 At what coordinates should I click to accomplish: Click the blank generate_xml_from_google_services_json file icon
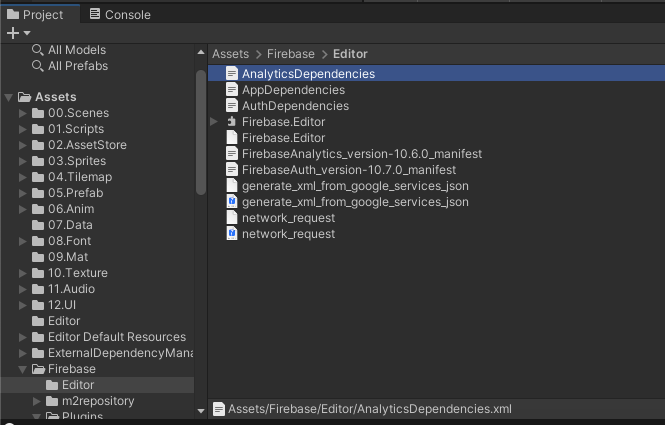pos(232,185)
